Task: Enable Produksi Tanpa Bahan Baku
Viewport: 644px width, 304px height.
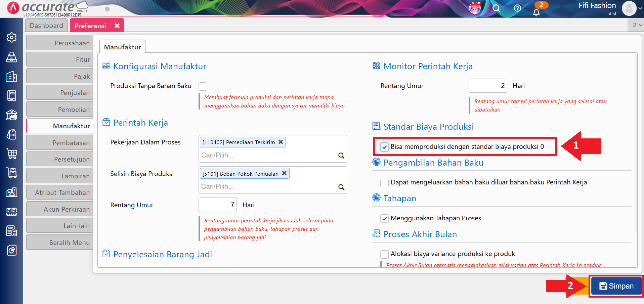Action: [x=203, y=86]
